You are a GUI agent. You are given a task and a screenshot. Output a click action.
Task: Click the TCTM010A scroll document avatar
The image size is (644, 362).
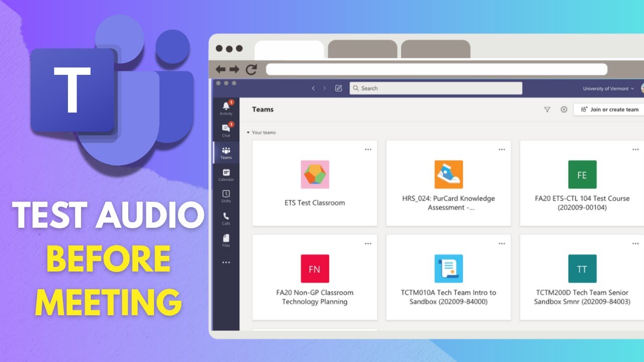[x=449, y=268]
